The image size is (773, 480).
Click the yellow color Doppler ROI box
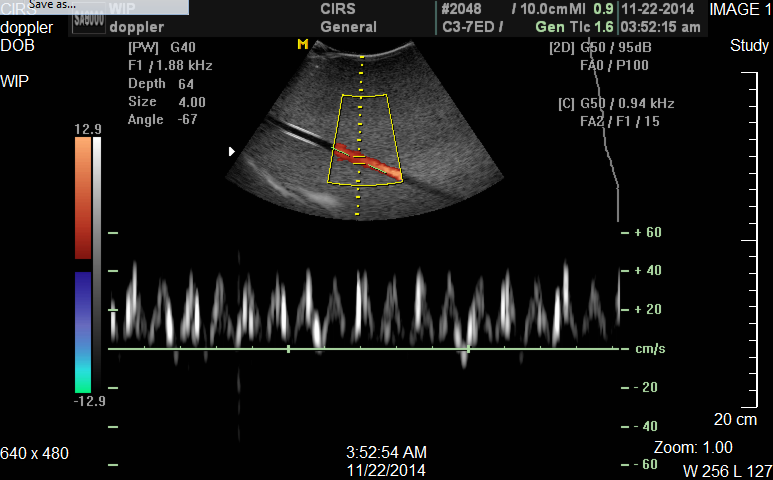coord(365,140)
